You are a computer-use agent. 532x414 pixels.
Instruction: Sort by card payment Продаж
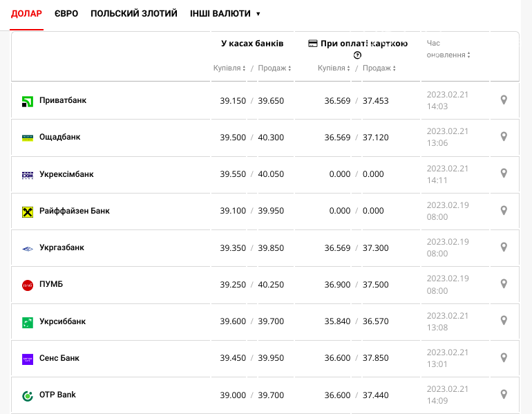coord(379,68)
